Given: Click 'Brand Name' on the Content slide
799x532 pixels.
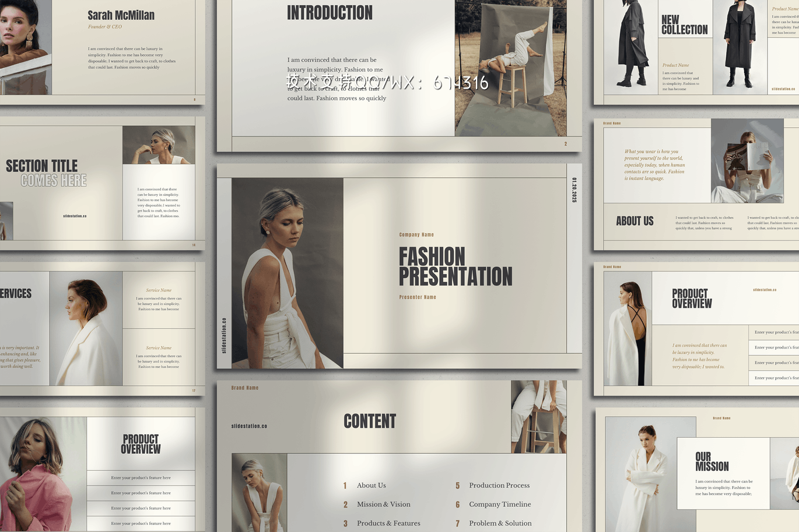Looking at the screenshot, I should (x=245, y=388).
